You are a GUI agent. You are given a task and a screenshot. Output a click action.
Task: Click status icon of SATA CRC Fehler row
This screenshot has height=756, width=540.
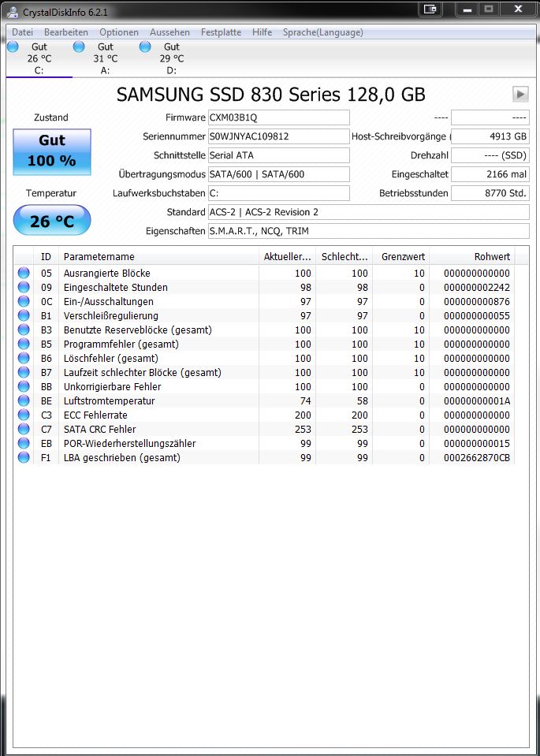[24, 429]
